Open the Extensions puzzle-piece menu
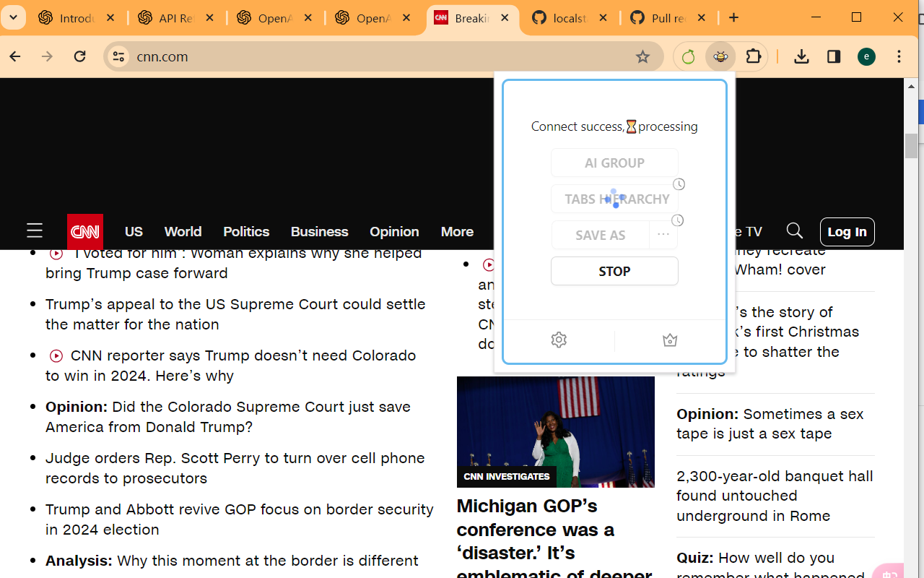This screenshot has width=924, height=578. (x=754, y=56)
